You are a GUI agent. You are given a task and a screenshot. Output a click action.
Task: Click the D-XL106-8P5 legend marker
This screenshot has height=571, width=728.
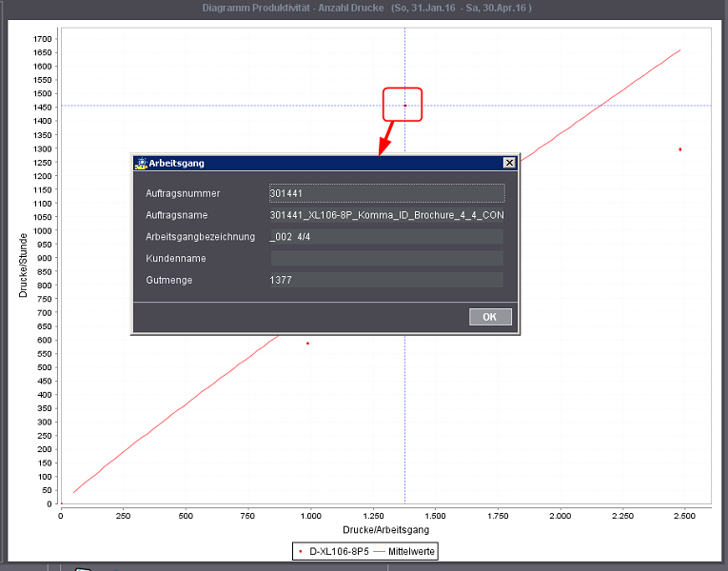tap(302, 551)
